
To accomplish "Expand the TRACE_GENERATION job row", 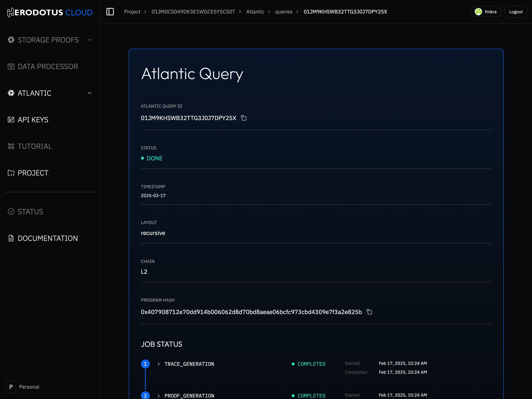I will [158, 364].
